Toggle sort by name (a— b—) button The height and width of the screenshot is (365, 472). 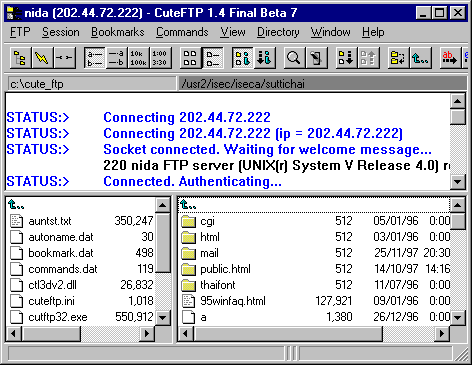click(x=95, y=58)
